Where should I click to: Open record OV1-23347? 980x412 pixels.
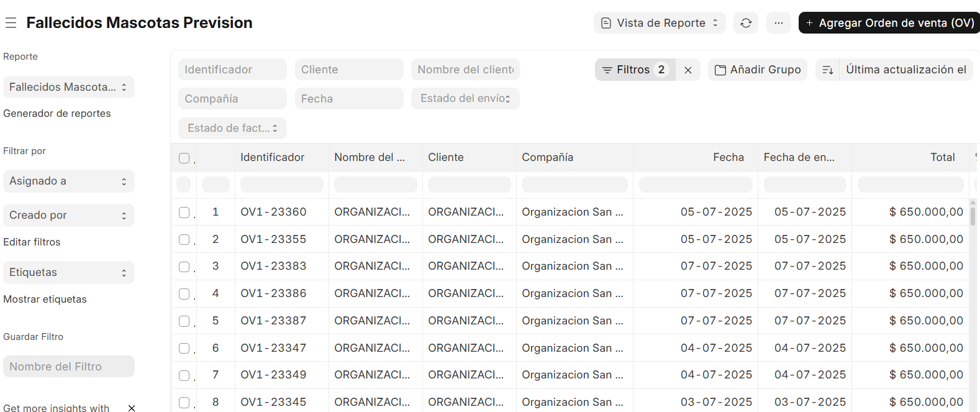(273, 348)
